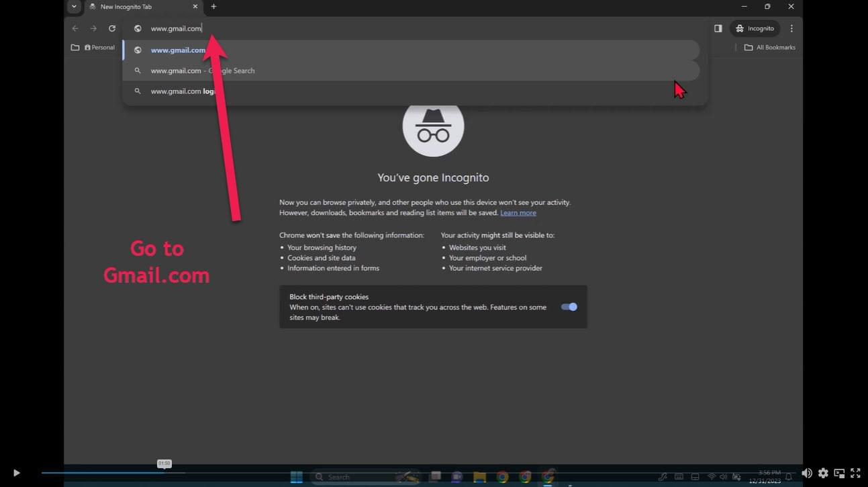
Task: Open Chrome's three-dot menu
Action: click(791, 29)
